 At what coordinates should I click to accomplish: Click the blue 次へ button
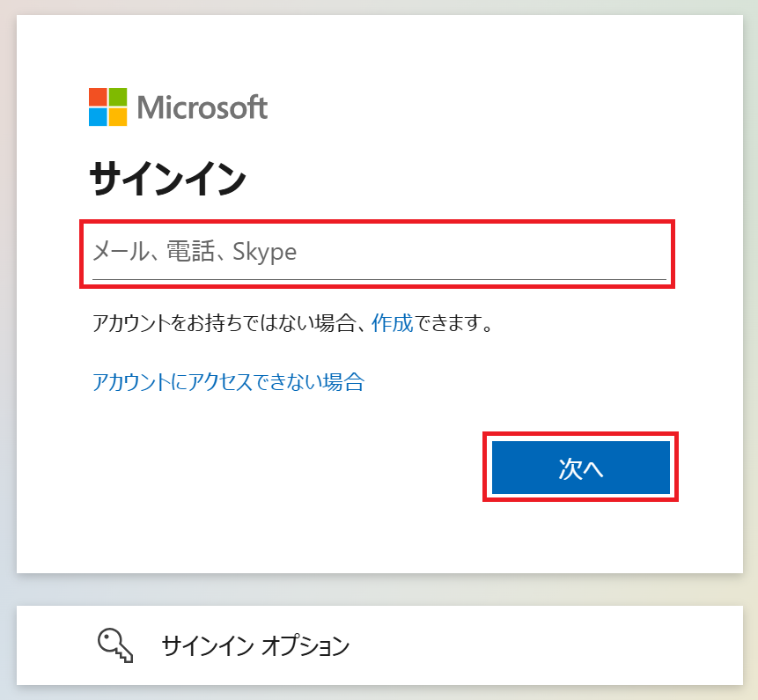[580, 468]
